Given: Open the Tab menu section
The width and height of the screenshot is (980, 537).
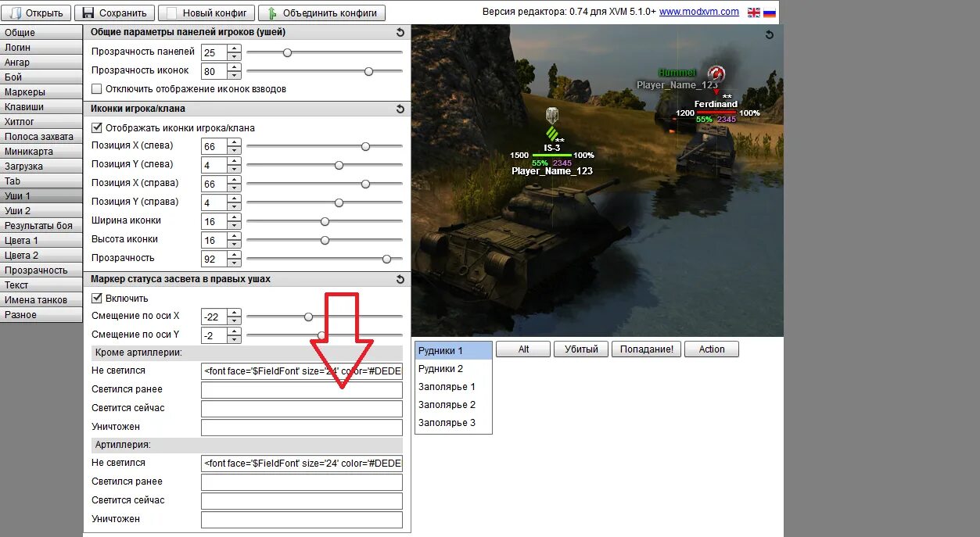Looking at the screenshot, I should point(41,181).
